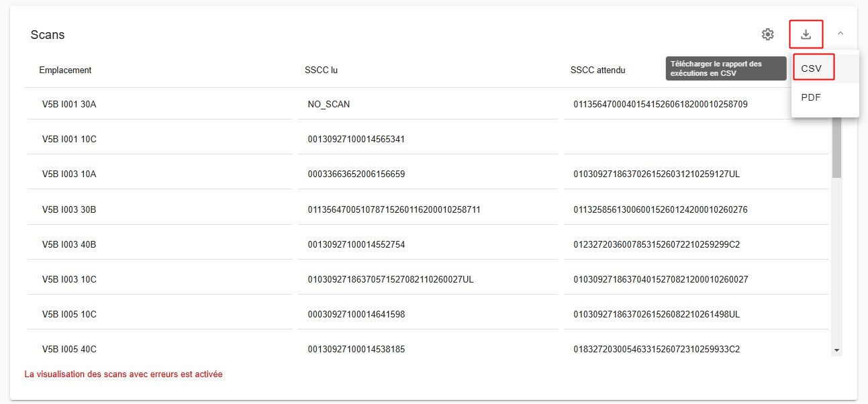Click the Scans panel title
Screen dimensions: 868x404
[48, 35]
